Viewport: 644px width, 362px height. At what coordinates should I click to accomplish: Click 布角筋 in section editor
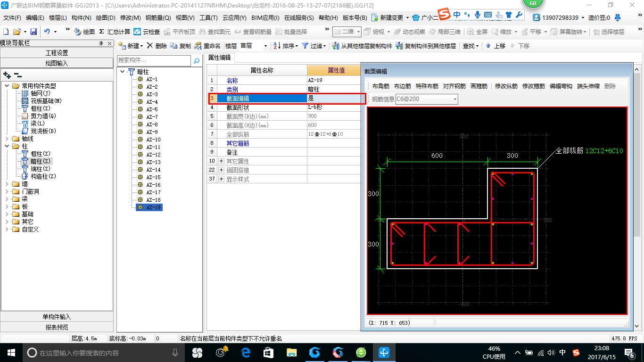(x=380, y=86)
